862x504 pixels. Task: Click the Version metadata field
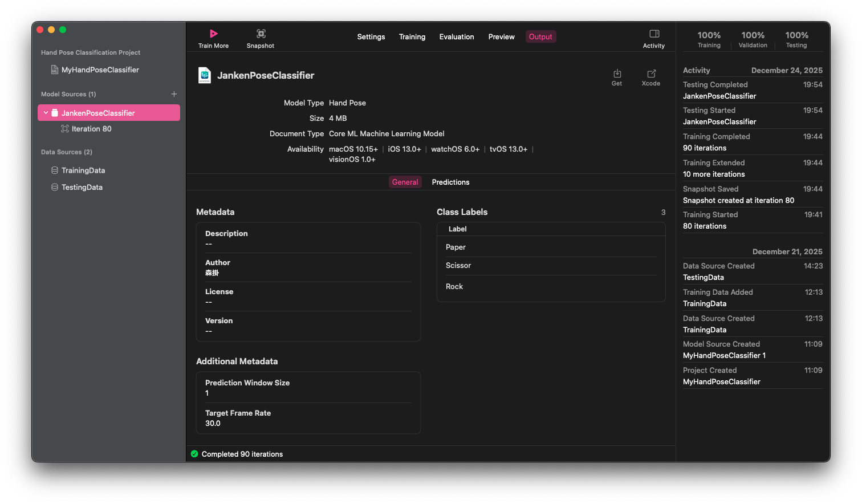[x=308, y=326]
